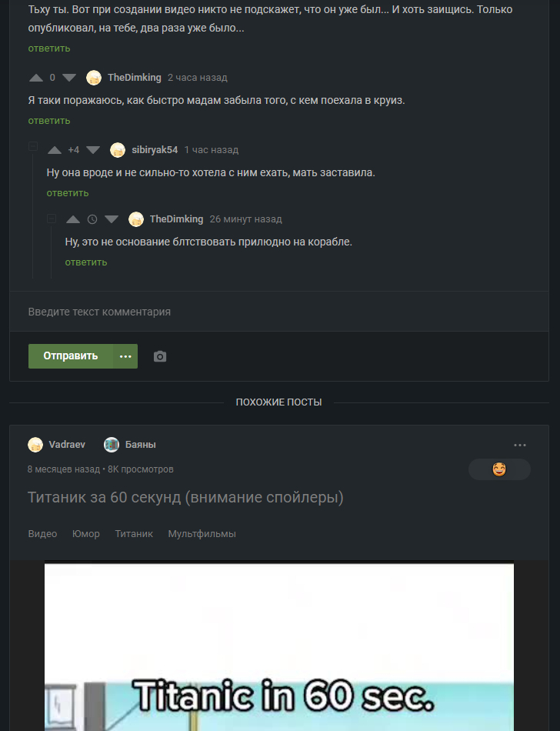Screen dimensions: 560x731
Task: Reply to sibiryak54's comment via ответить
Action: [68, 193]
